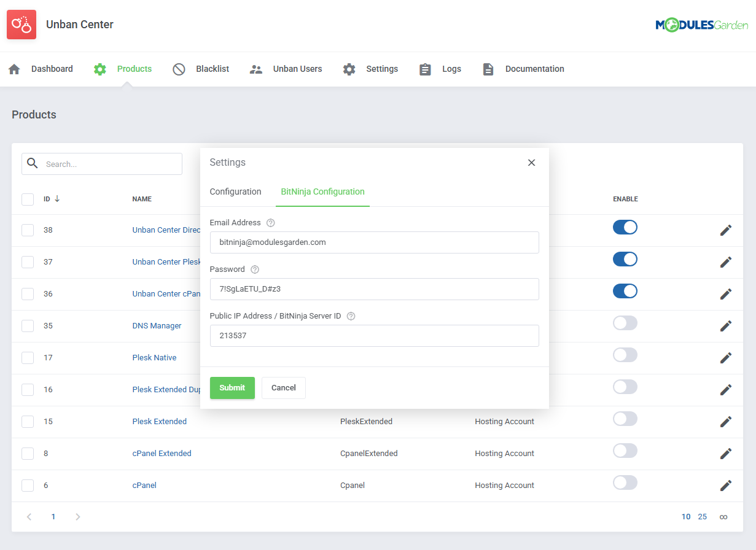The height and width of the screenshot is (550, 756).
Task: Click the search magnifier icon
Action: click(x=33, y=163)
